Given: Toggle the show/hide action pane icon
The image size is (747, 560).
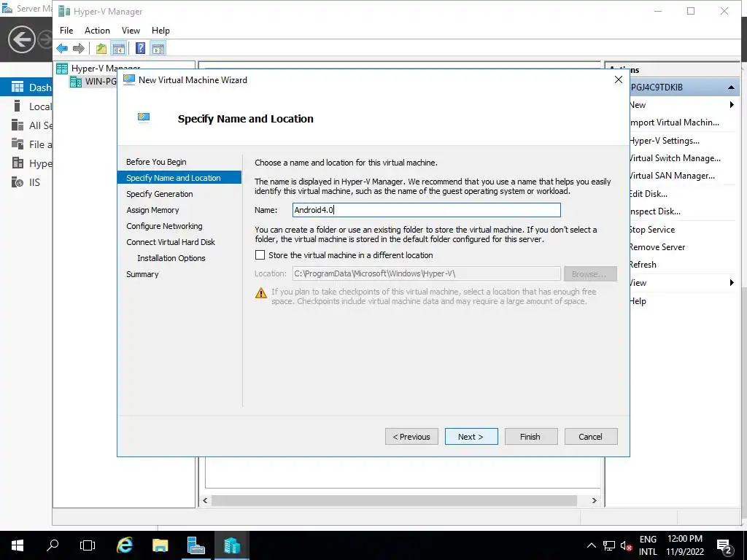Looking at the screenshot, I should (158, 48).
